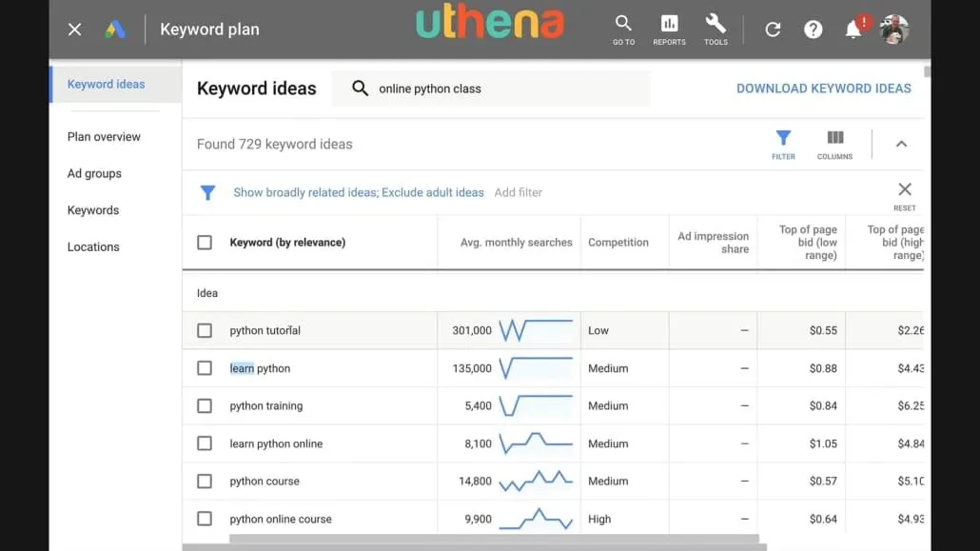Click the refresh icon in header
This screenshot has width=980, height=551.
click(x=773, y=30)
